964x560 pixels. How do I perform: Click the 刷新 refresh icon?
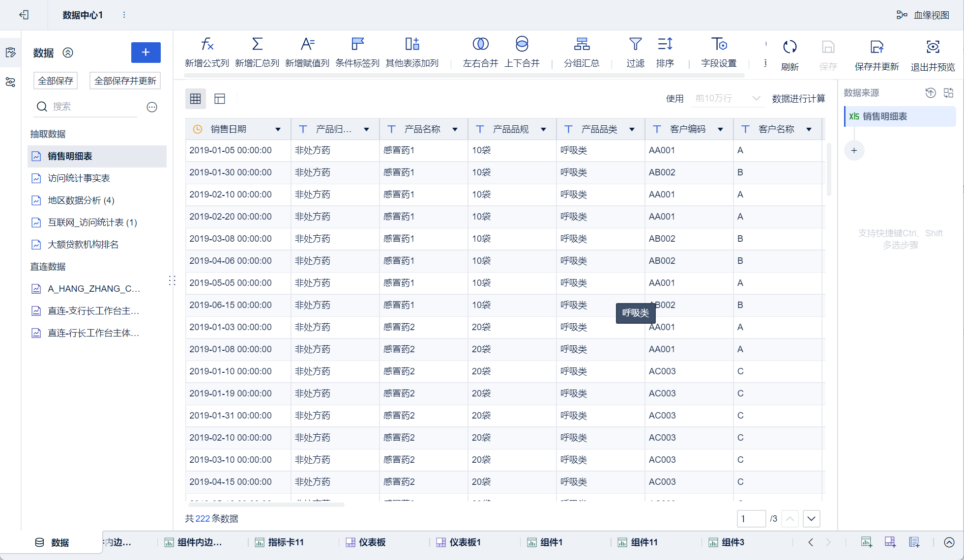789,47
